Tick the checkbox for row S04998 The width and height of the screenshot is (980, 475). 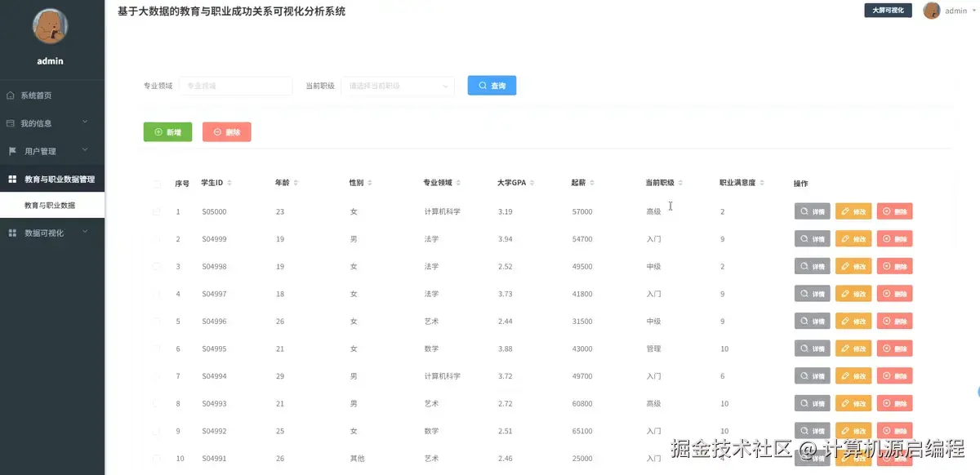pyautogui.click(x=157, y=266)
